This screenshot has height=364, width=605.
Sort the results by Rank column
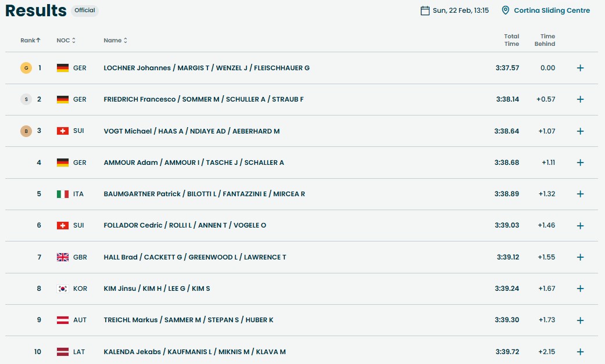point(30,41)
